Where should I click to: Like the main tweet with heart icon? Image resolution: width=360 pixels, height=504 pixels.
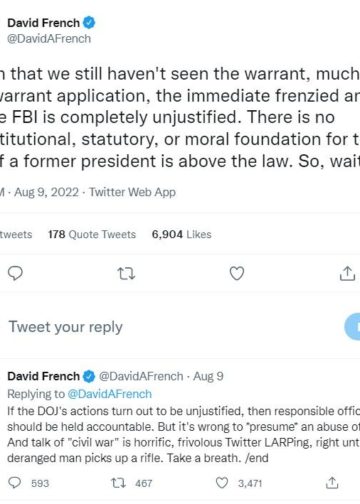point(237,273)
